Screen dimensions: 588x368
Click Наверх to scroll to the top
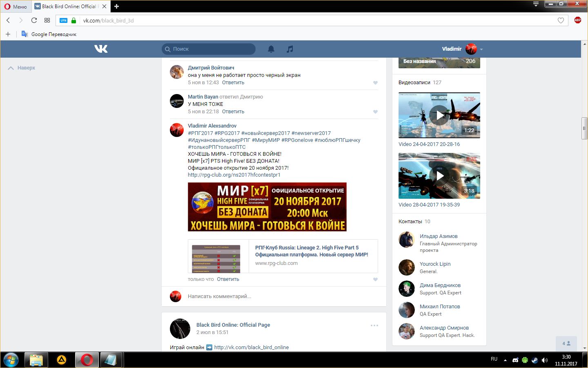pyautogui.click(x=22, y=68)
